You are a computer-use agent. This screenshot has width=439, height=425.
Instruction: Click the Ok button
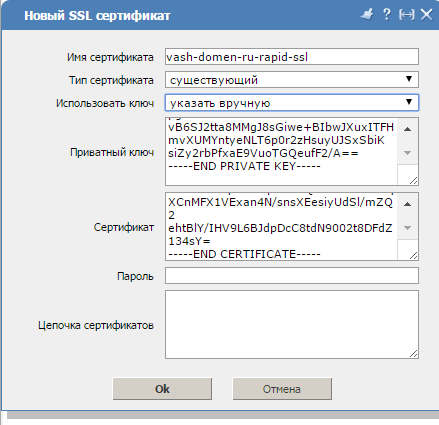pyautogui.click(x=162, y=389)
